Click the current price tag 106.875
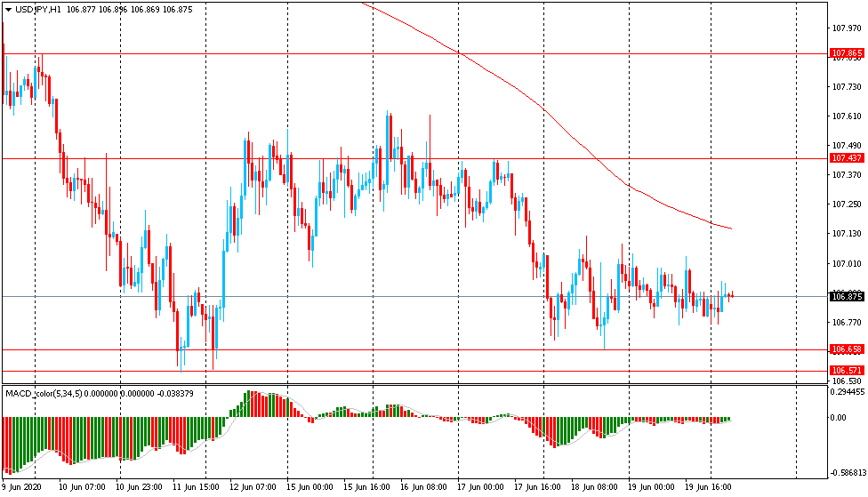Viewport: 868px width, 497px height. pyautogui.click(x=847, y=296)
